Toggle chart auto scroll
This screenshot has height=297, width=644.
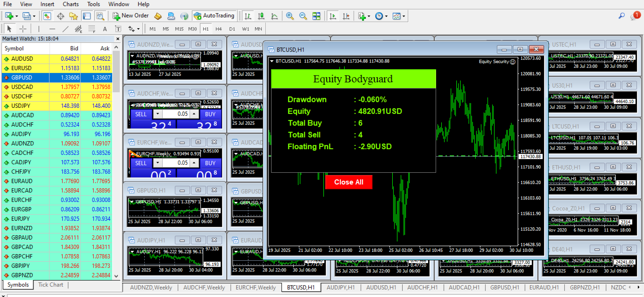(332, 16)
